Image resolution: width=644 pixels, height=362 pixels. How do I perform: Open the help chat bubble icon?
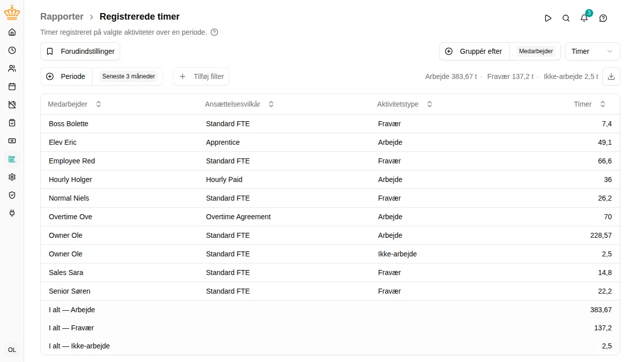tap(603, 18)
